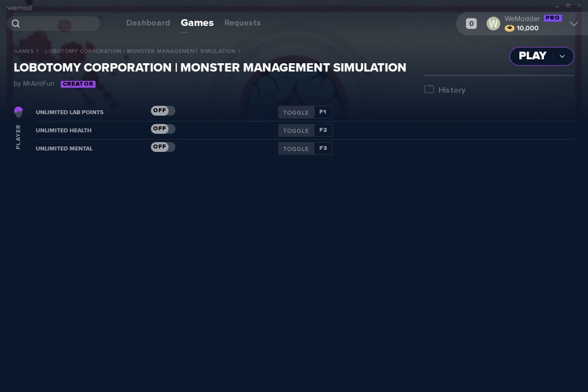Screen dimensions: 588x392
Task: Click the chevron after the GAMES breadcrumb
Action: (37, 51)
